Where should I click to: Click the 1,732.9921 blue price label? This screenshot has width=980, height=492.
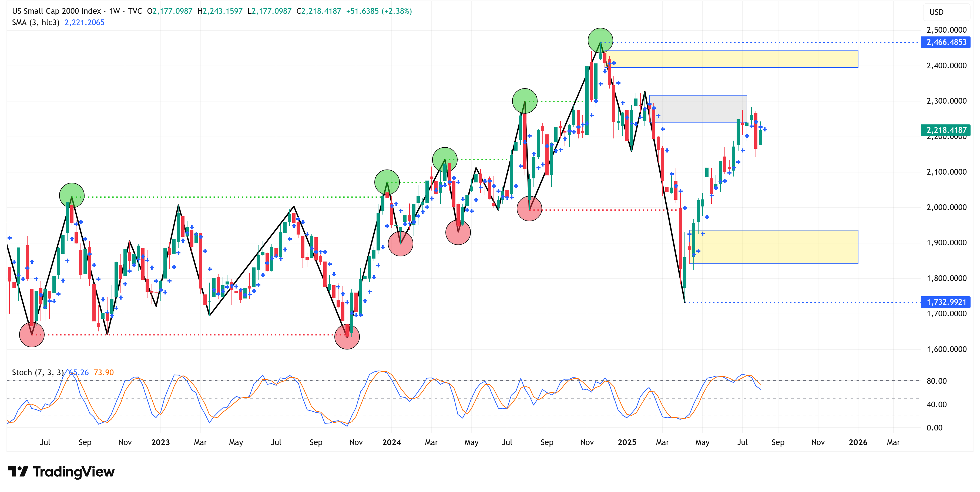(946, 302)
